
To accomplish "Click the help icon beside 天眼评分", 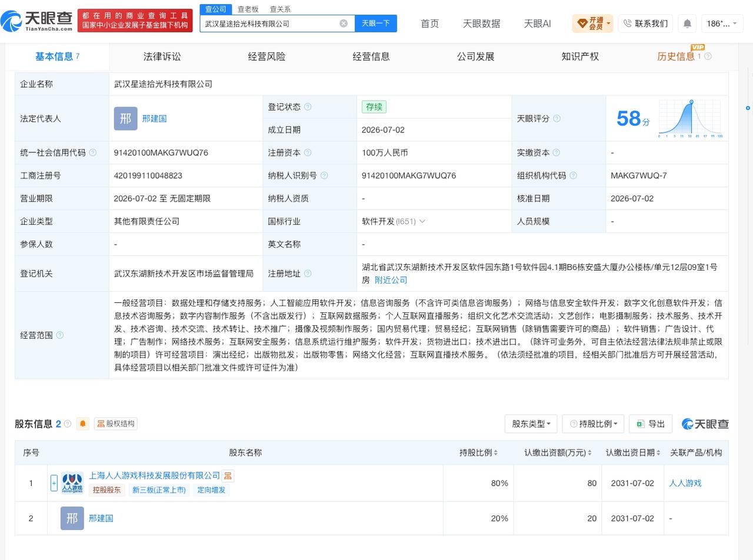I will (x=557, y=119).
